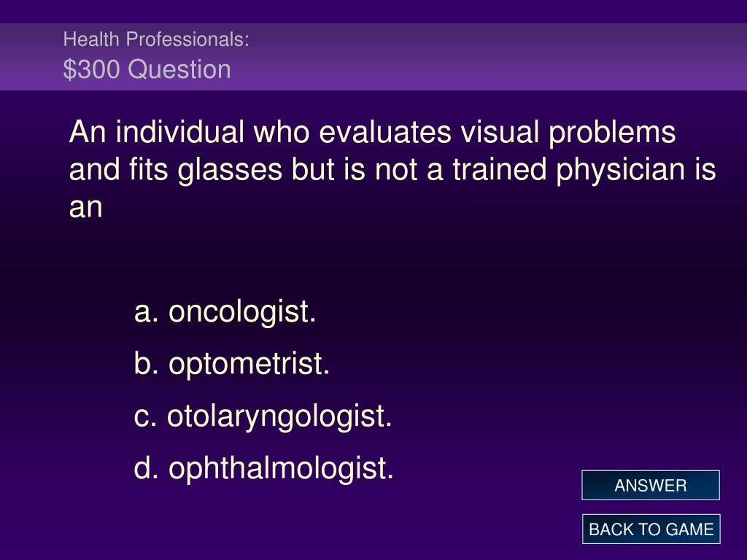Pick the word optometrist in the choices
Viewport: 747px width, 560px height.
[249, 365]
